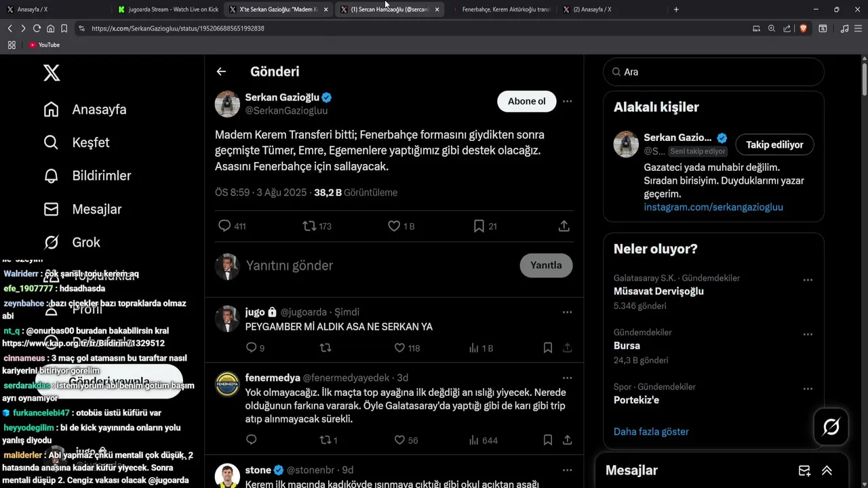Open a new browser tab
This screenshot has width=868, height=488.
(x=676, y=9)
